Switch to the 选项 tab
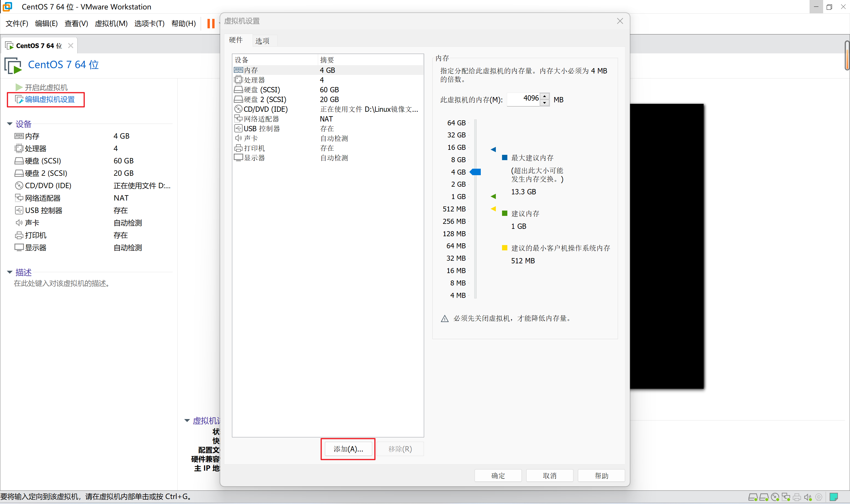 (262, 41)
